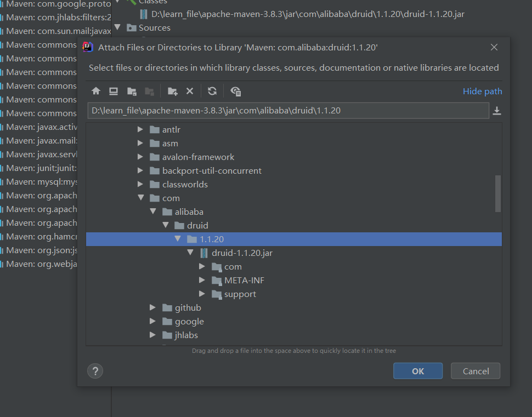Screen dimensions: 532x417
Task: Expand the google folder
Action: [152, 321]
